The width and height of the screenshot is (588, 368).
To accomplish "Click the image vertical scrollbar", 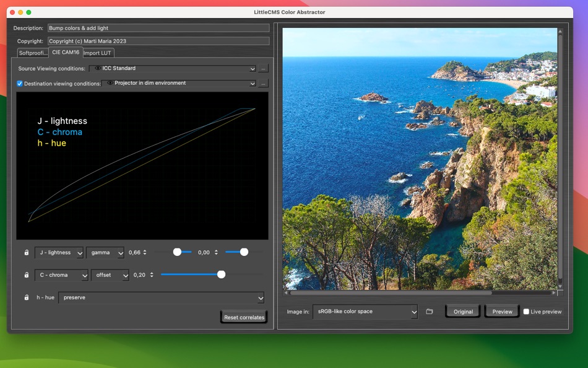I will pyautogui.click(x=560, y=159).
